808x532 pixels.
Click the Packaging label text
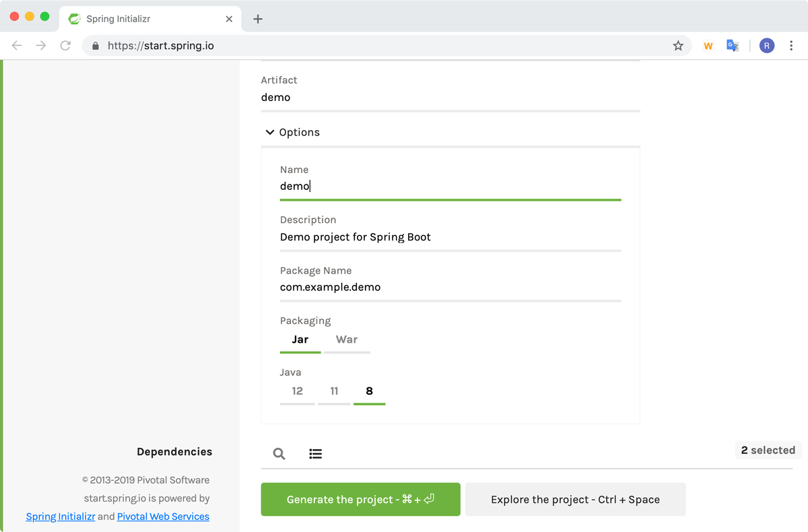(306, 321)
